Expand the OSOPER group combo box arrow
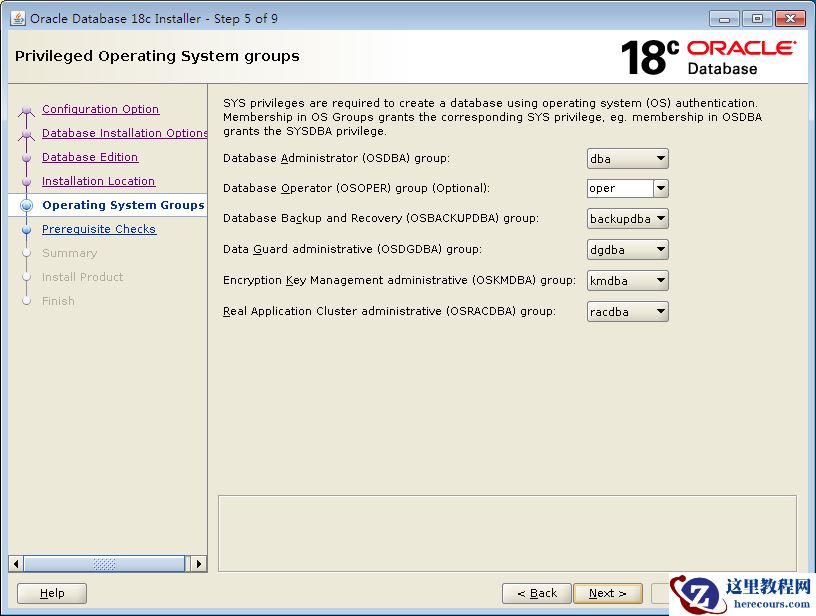Image resolution: width=816 pixels, height=616 pixels. (660, 188)
